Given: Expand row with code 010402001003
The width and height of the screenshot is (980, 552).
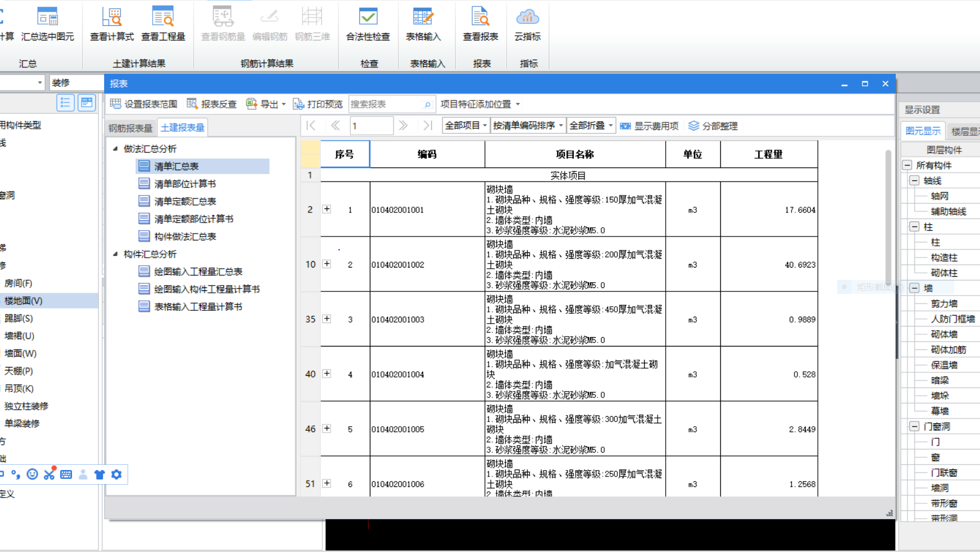Looking at the screenshot, I should [x=327, y=319].
